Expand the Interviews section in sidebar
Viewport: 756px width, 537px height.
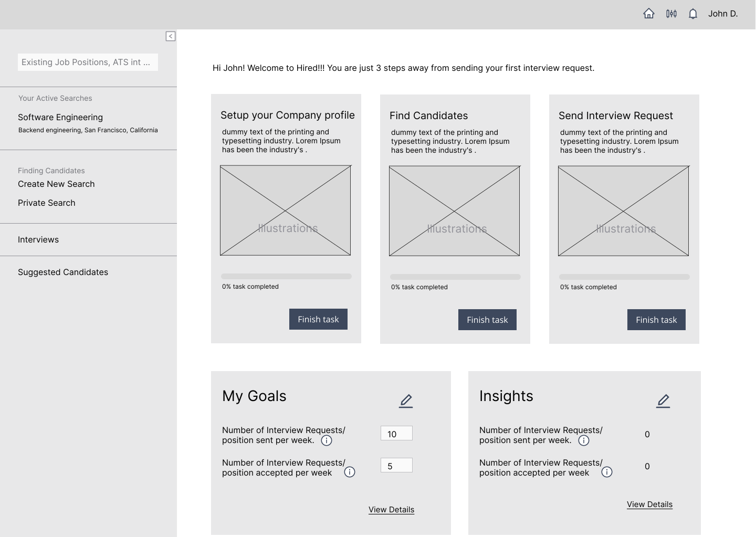click(x=38, y=239)
